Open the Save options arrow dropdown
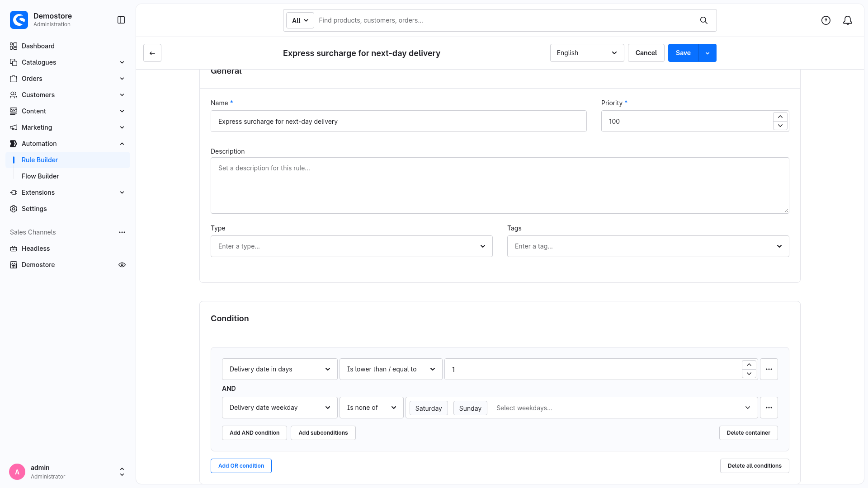Image resolution: width=868 pixels, height=488 pixels. point(708,53)
